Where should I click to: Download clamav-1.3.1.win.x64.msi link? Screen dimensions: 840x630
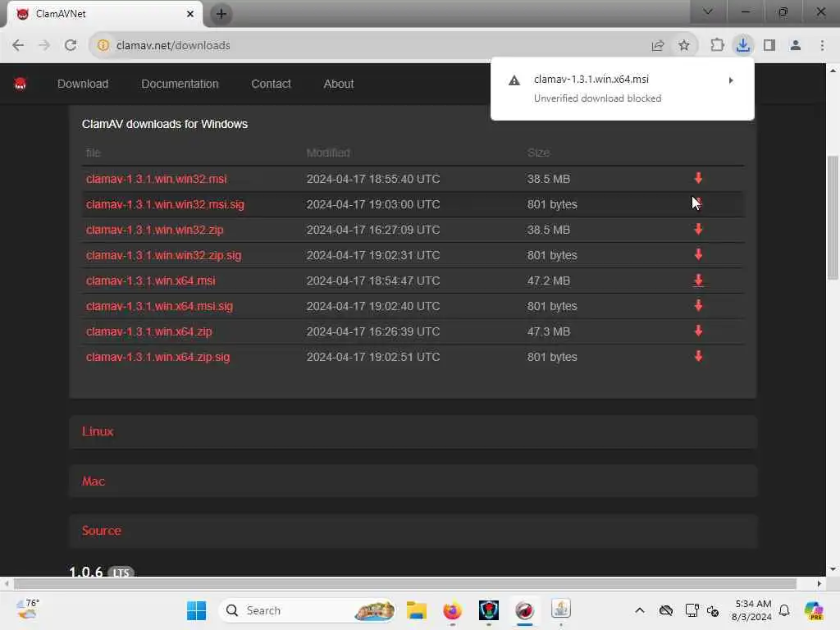coord(151,281)
